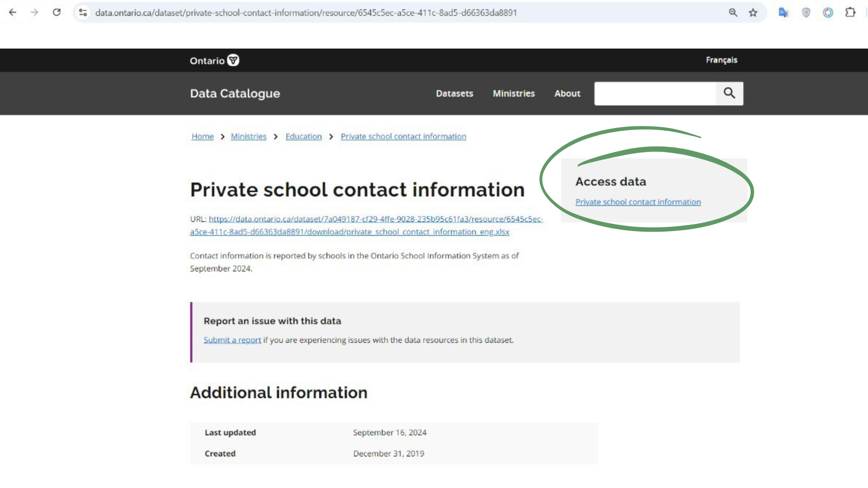Reload the page with refresh icon
The height and width of the screenshot is (488, 868).
57,12
